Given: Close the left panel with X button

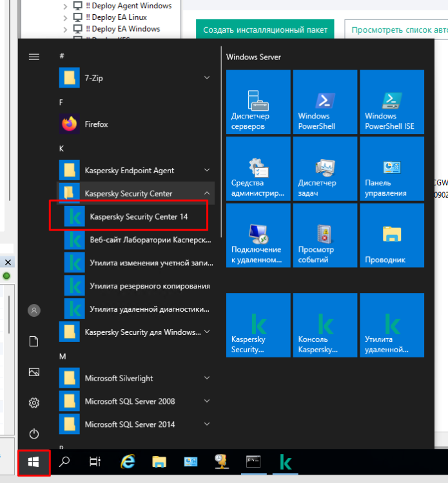Looking at the screenshot, I should [8, 263].
